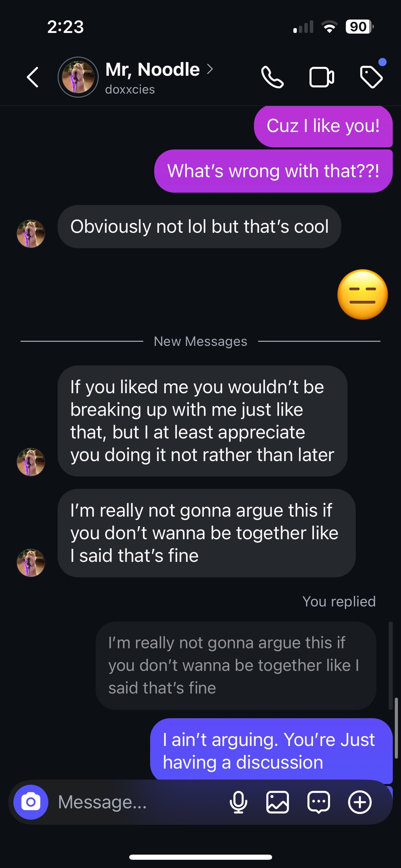Tap the quoted reply preview bubble
The width and height of the screenshot is (401, 868).
click(x=236, y=665)
